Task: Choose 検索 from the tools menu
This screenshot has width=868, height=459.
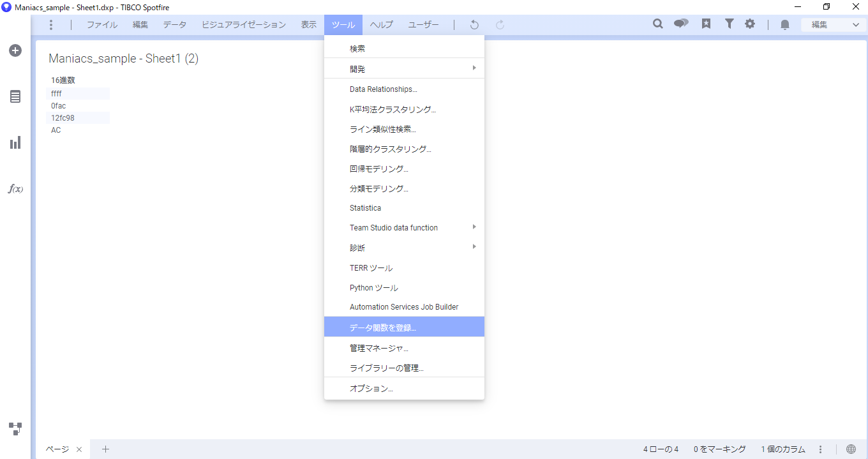Action: (x=405, y=49)
